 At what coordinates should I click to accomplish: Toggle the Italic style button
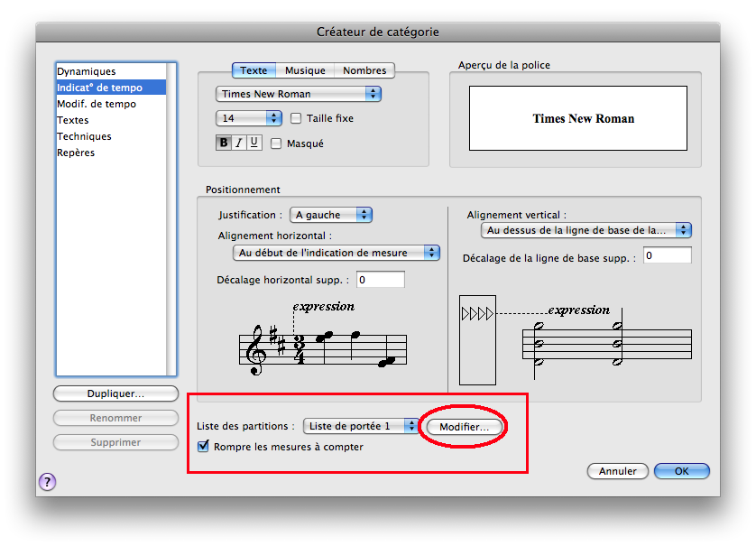tap(239, 143)
